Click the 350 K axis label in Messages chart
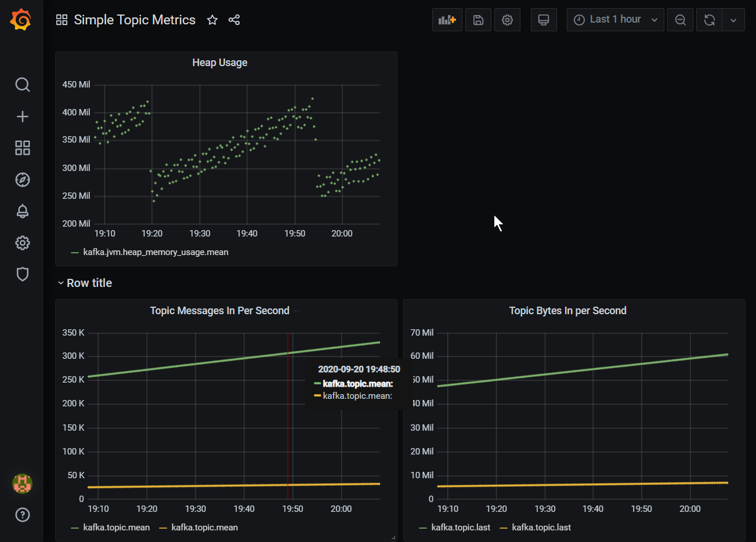The height and width of the screenshot is (542, 756). point(74,333)
